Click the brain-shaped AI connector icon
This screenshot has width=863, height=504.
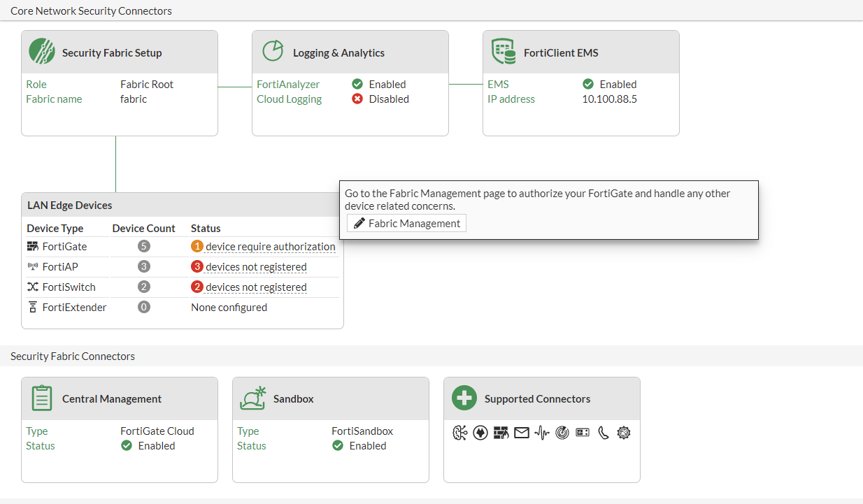[459, 433]
